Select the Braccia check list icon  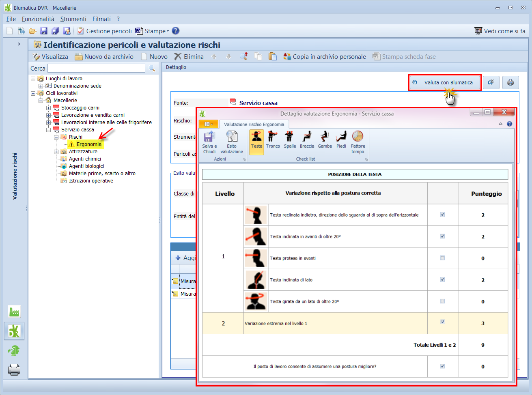(307, 140)
